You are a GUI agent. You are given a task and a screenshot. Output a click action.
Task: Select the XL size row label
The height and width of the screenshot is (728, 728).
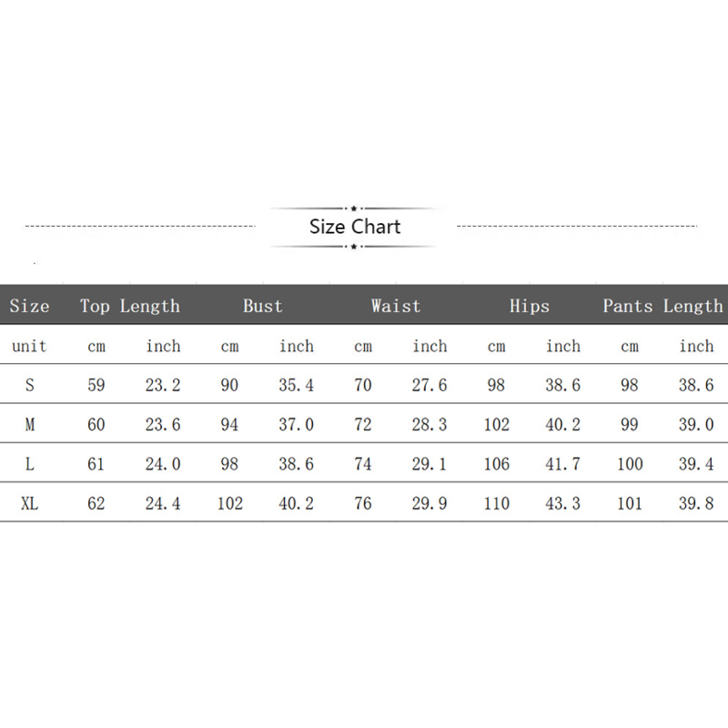pos(30,503)
